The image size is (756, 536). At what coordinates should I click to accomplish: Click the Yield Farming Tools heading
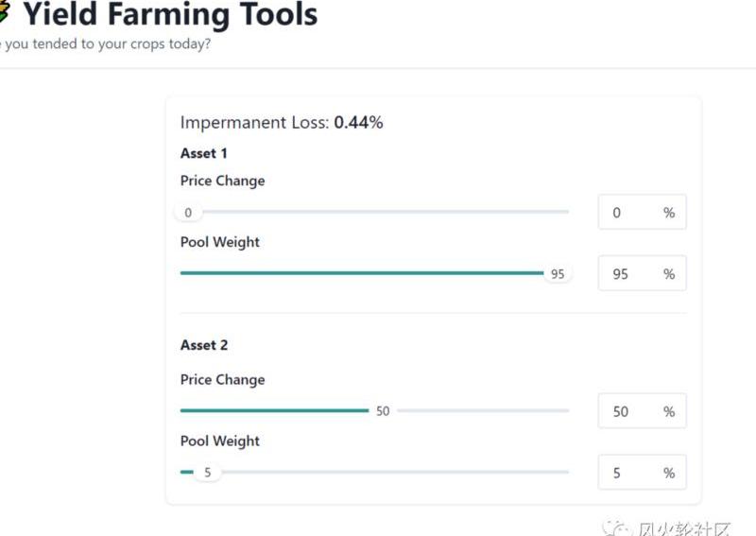coord(171,14)
